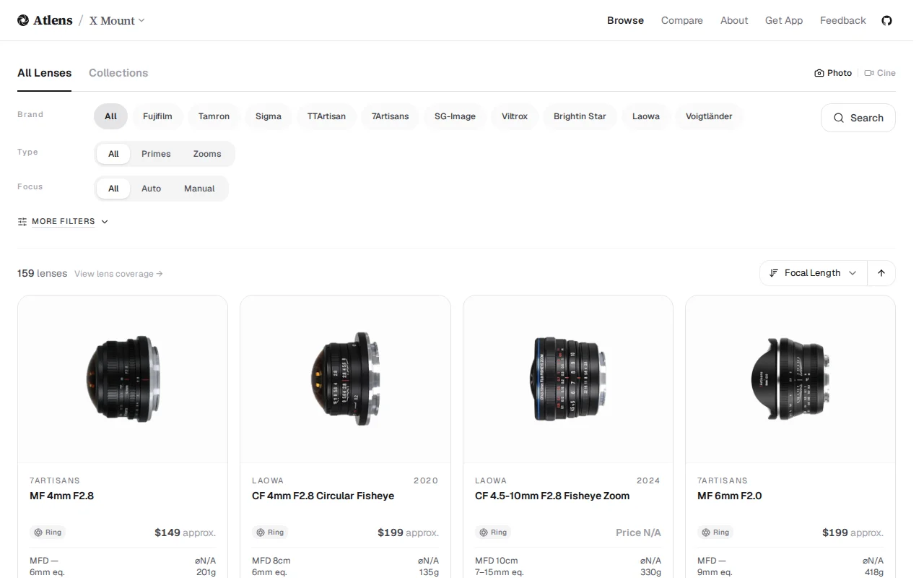
Task: Open About page
Action: 734,20
